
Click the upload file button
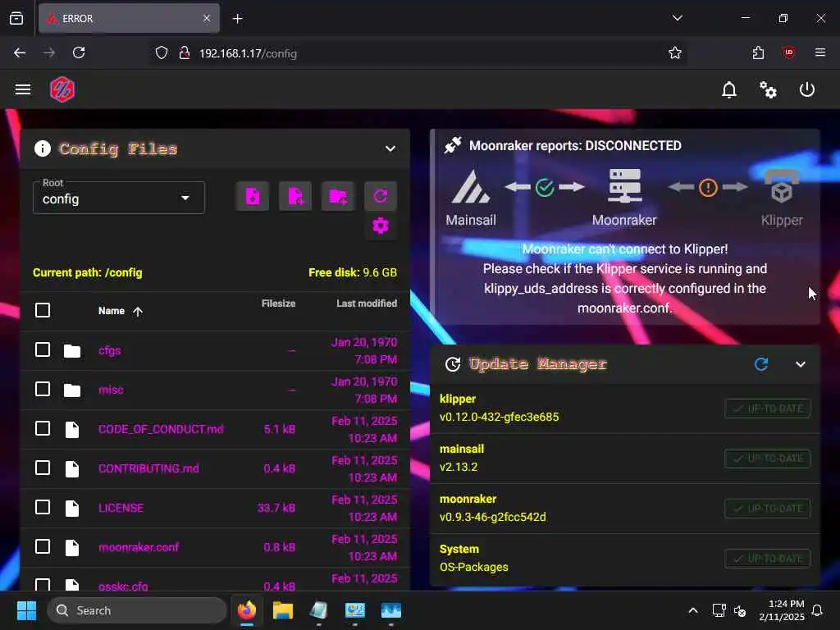pos(253,196)
